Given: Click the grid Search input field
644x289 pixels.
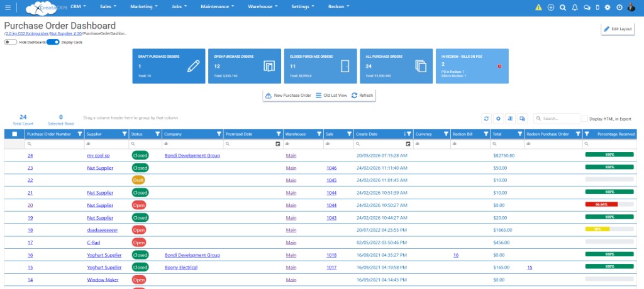Looking at the screenshot, I should (557, 119).
